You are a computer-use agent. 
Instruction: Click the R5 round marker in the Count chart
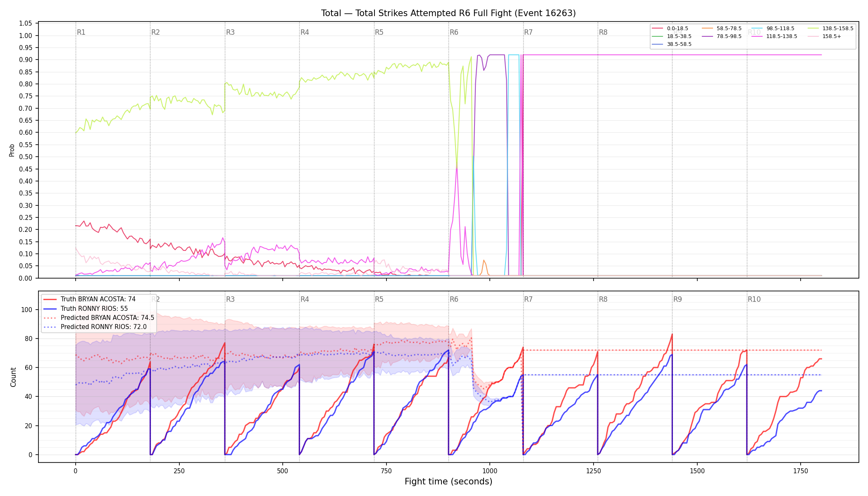[x=379, y=299]
